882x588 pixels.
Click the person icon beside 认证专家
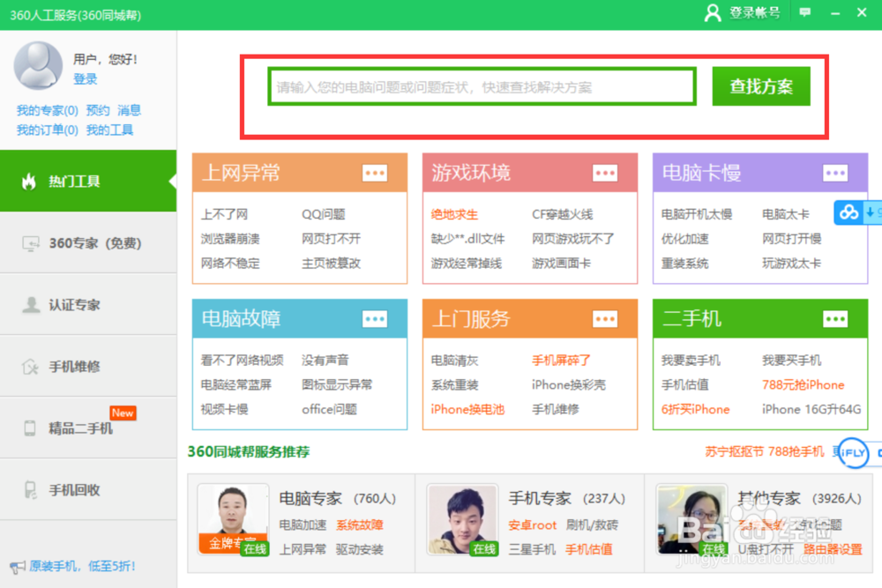point(31,305)
